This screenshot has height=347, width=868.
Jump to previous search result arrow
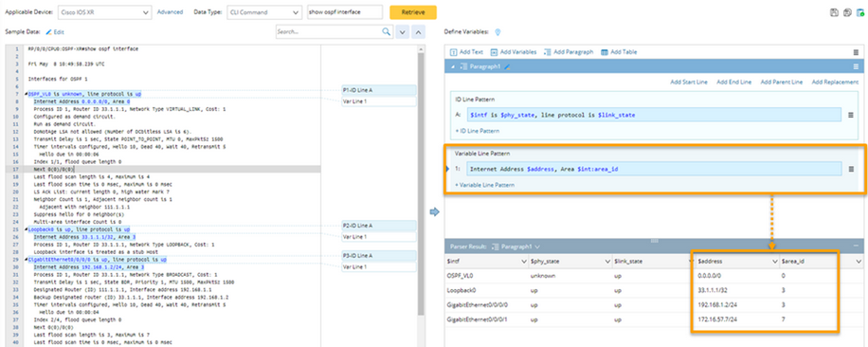coord(419,32)
